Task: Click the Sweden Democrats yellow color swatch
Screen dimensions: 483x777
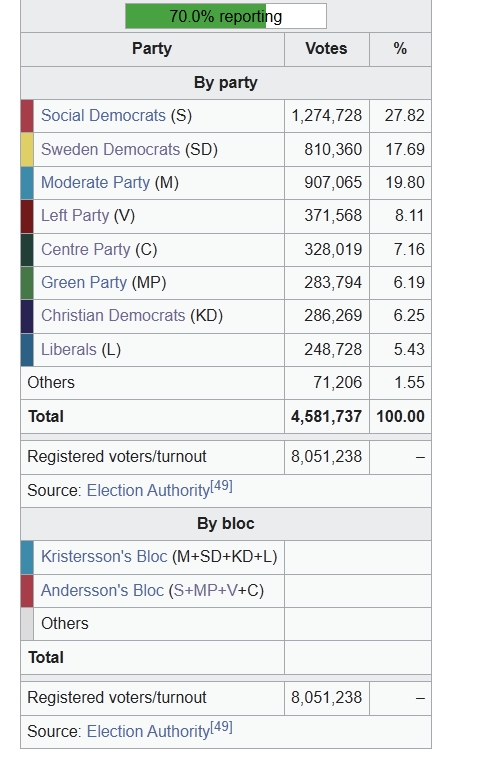Action: (x=27, y=150)
